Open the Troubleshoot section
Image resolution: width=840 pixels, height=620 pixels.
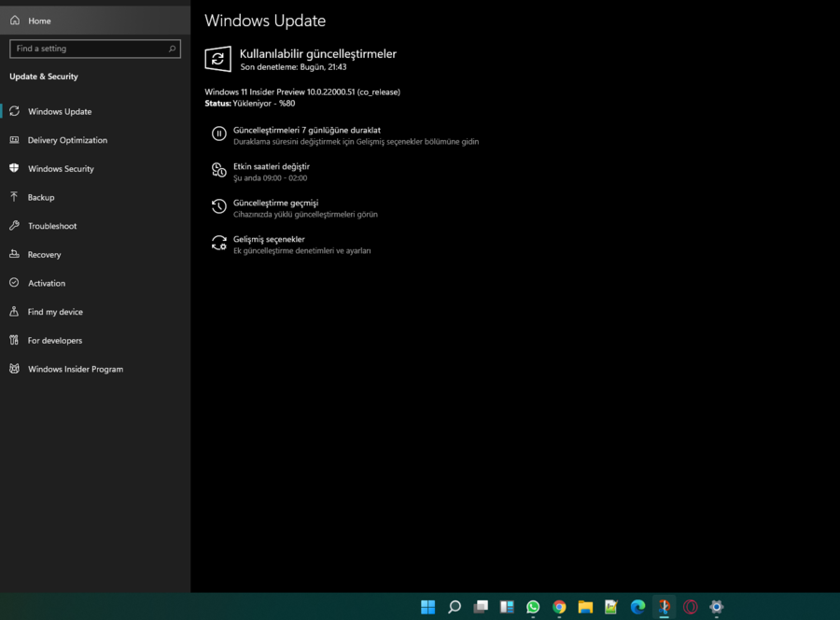tap(52, 226)
